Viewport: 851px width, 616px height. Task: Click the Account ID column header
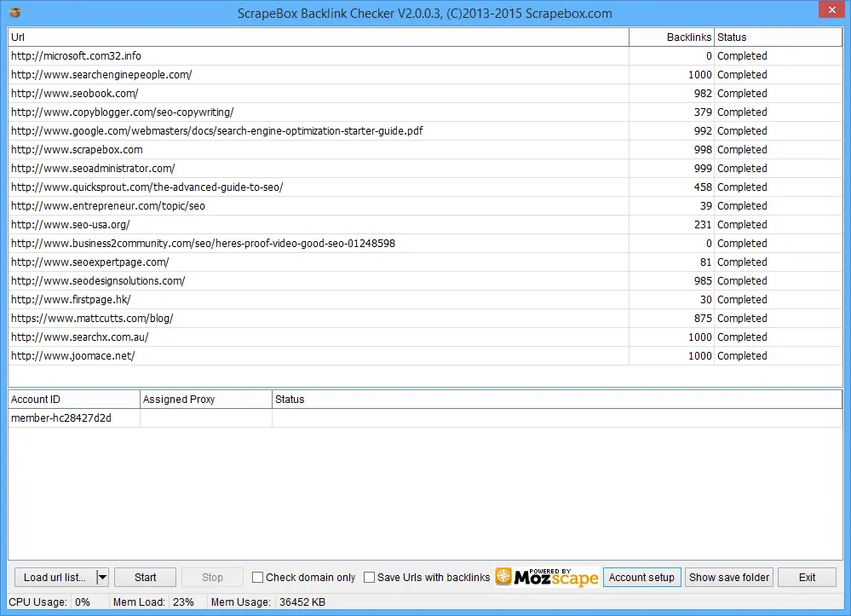[x=73, y=399]
